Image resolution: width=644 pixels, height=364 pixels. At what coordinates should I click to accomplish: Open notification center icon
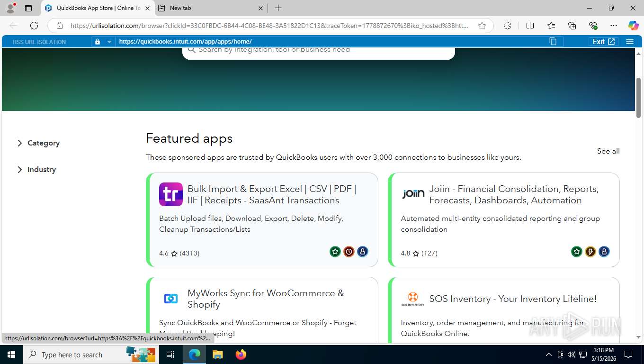click(628, 355)
